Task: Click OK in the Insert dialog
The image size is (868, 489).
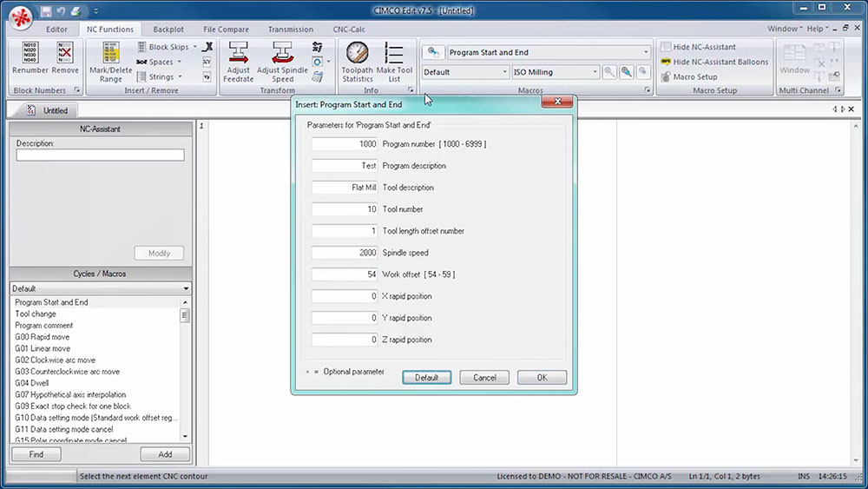Action: point(542,378)
